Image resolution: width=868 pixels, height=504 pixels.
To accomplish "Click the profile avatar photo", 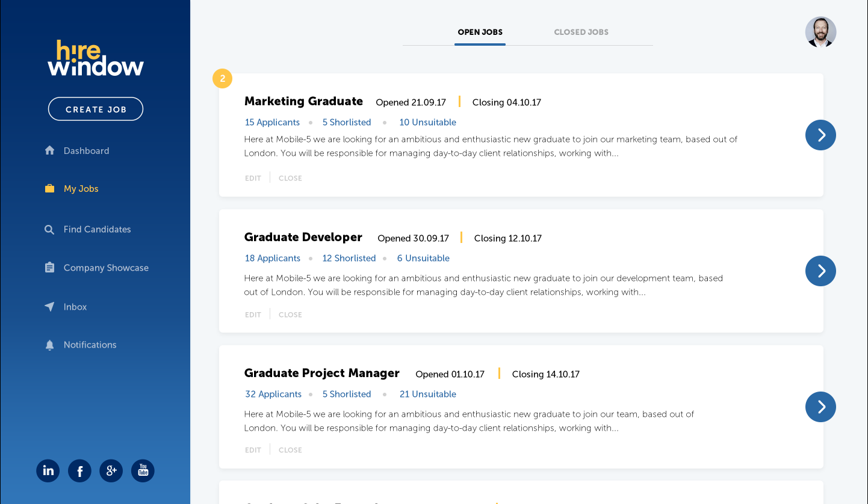I will pyautogui.click(x=820, y=32).
